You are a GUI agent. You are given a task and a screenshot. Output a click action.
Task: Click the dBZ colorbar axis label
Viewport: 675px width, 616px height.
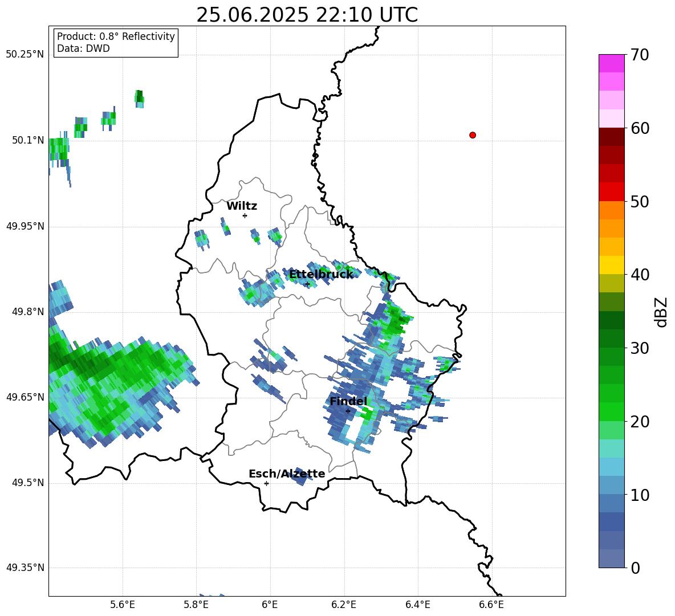[x=661, y=312]
